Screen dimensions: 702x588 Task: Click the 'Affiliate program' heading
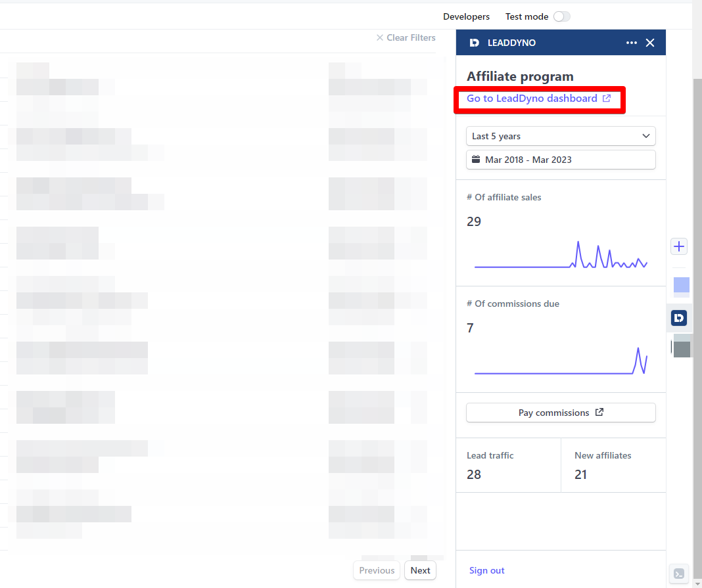(x=520, y=76)
